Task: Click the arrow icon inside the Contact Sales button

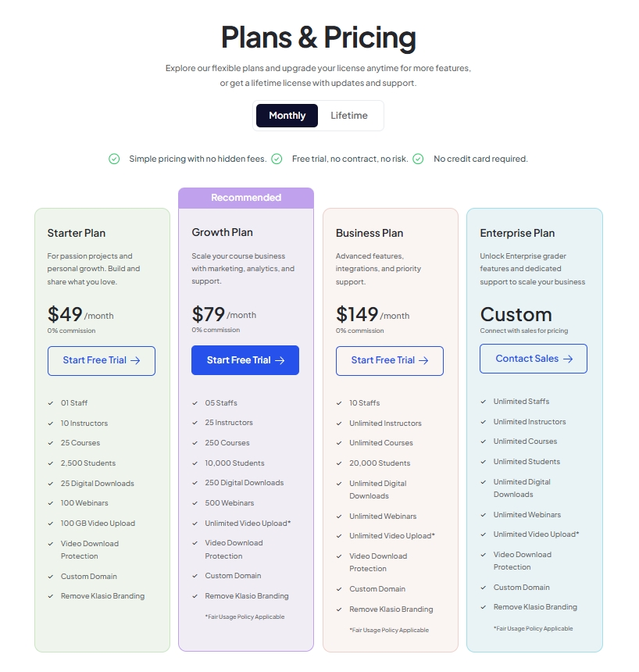Action: point(569,358)
